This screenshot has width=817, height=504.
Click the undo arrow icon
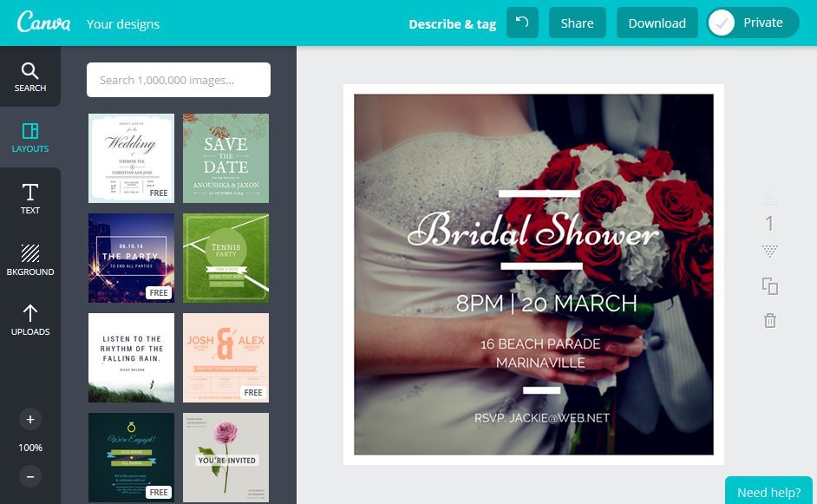tap(522, 23)
